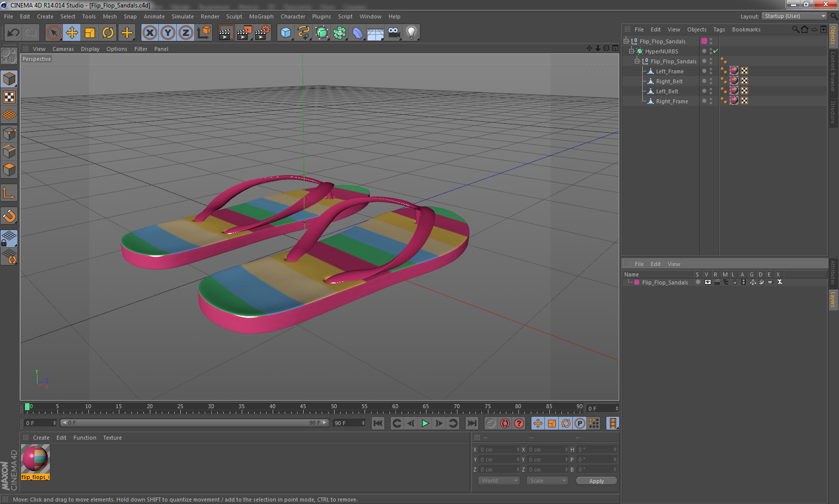Viewport: 839px width, 504px height.
Task: Open Edit Render Settings
Action: pyautogui.click(x=263, y=33)
